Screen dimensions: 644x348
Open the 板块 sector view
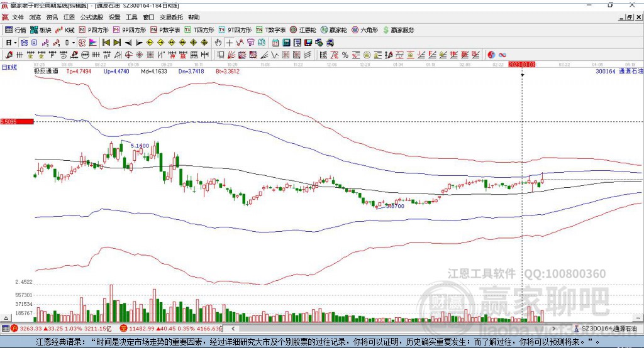pyautogui.click(x=41, y=30)
